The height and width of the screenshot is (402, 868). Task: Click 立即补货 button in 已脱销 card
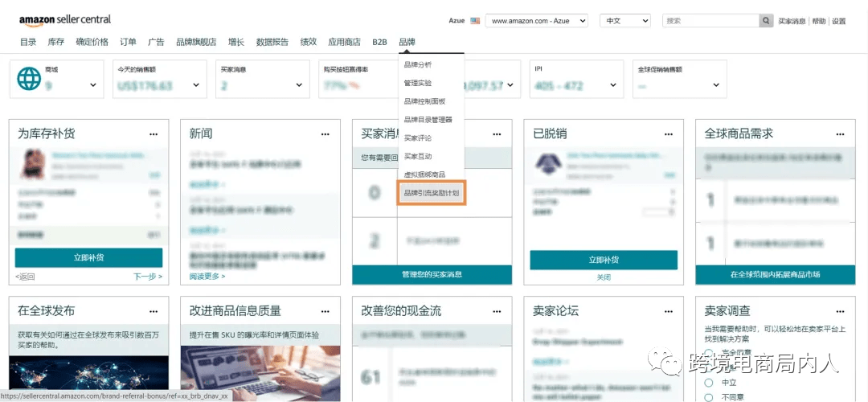(604, 260)
